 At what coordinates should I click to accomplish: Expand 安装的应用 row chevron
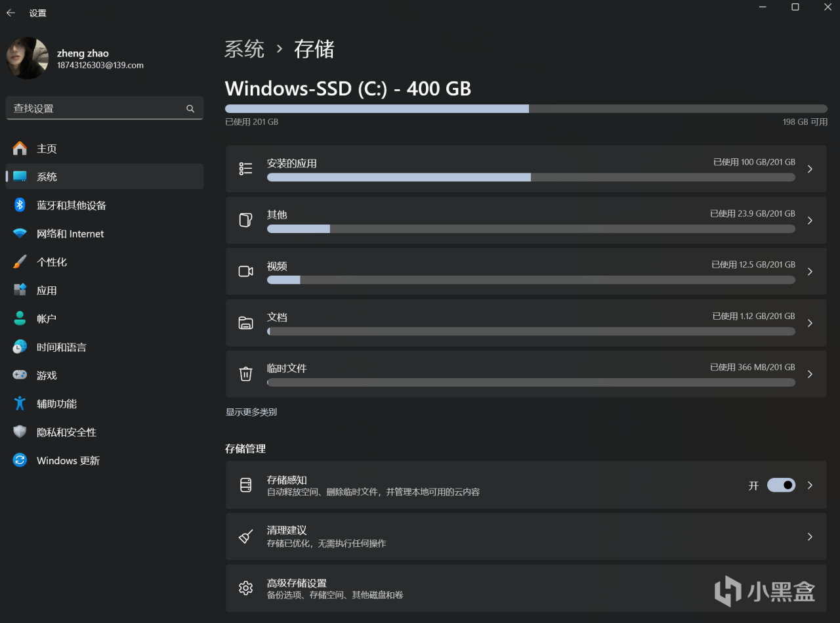coord(810,169)
